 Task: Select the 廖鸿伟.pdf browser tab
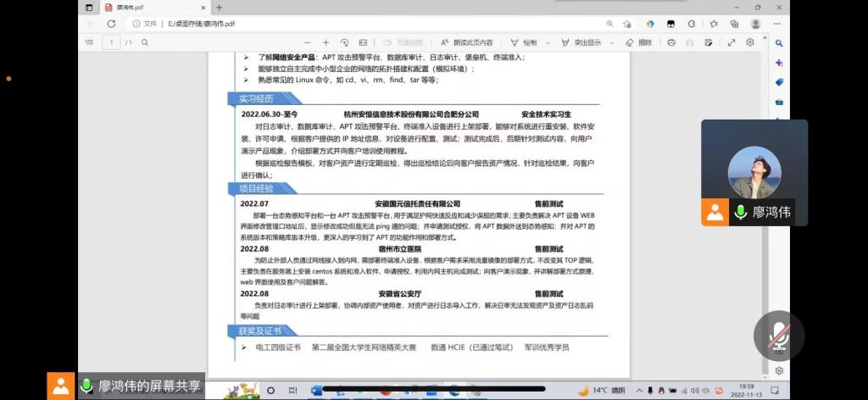pyautogui.click(x=125, y=7)
